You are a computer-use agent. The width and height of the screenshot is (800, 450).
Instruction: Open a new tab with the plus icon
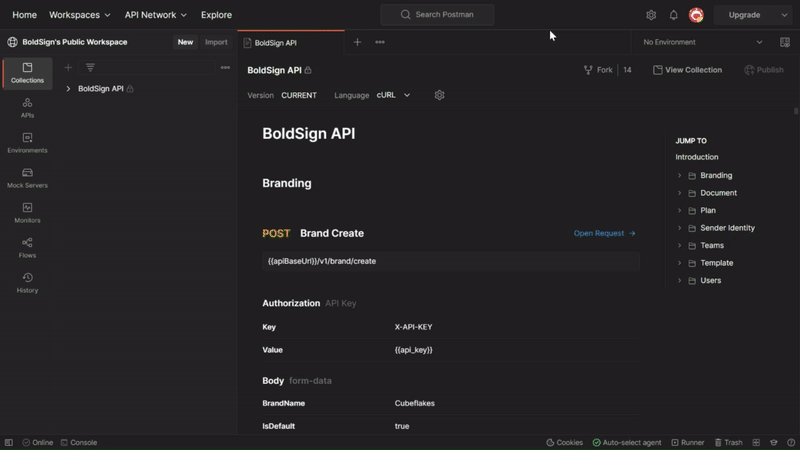pos(357,42)
